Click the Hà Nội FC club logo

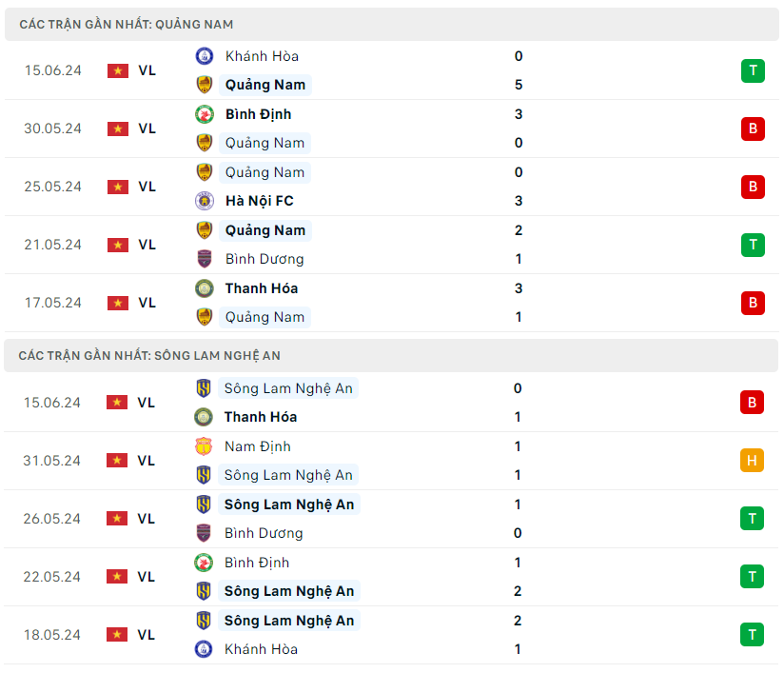click(204, 201)
